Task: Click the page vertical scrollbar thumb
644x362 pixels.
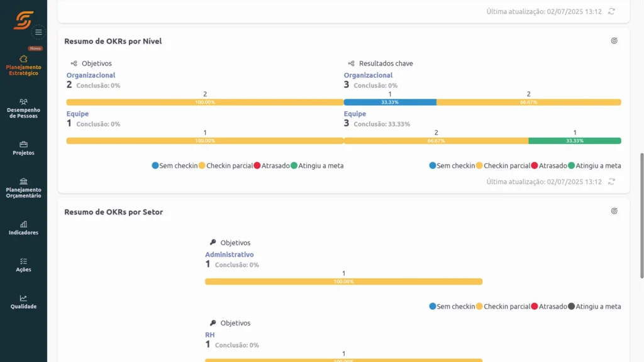Action: [641, 216]
